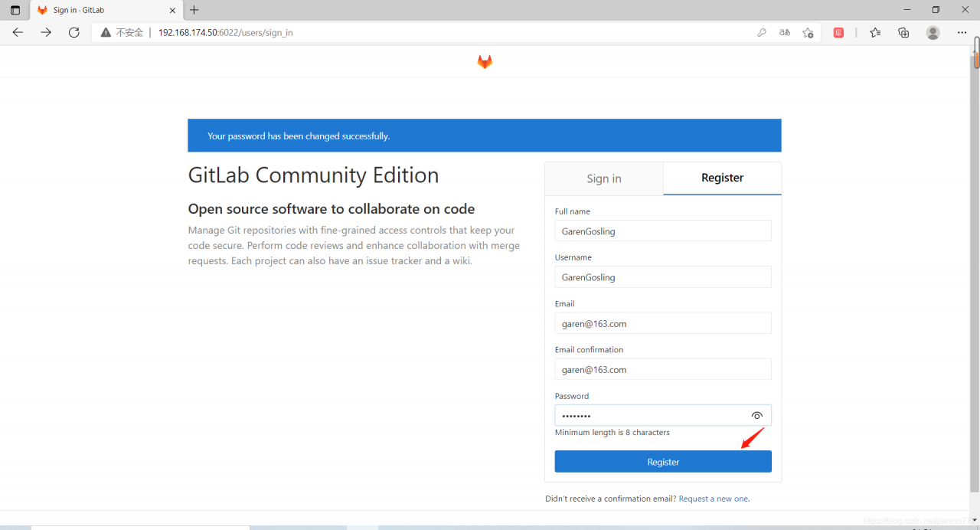Open browser settings and more menu
This screenshot has height=530, width=980.
pyautogui.click(x=962, y=32)
